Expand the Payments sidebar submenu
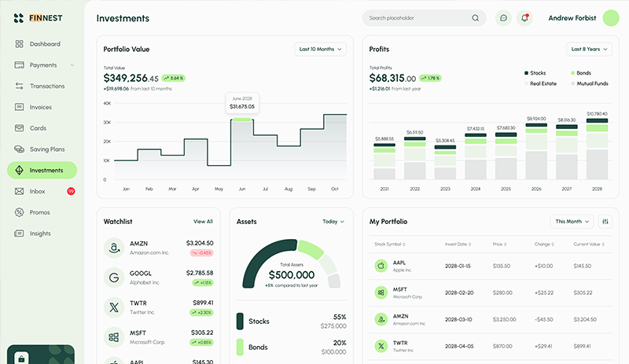Viewport: 629px width, 364px height. pyautogui.click(x=72, y=65)
